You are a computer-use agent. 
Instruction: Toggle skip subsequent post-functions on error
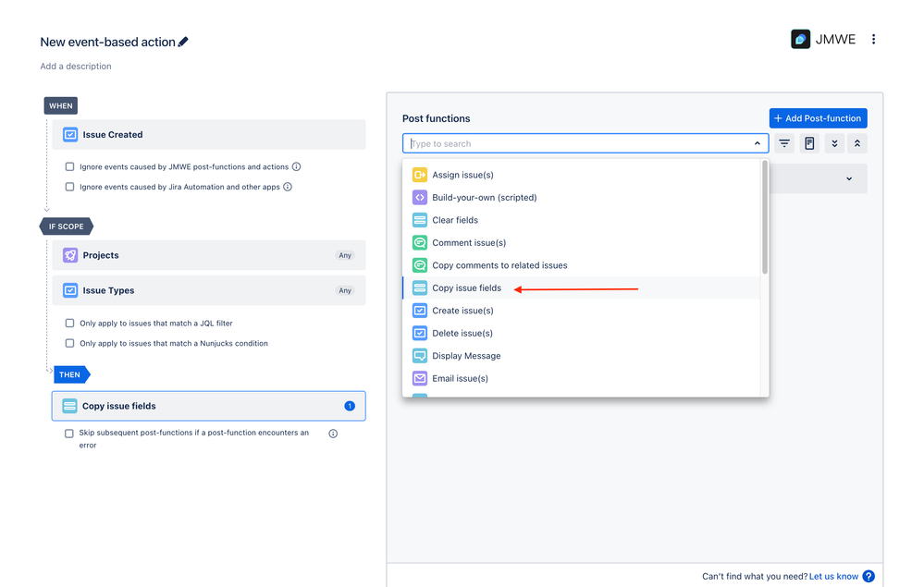point(69,434)
